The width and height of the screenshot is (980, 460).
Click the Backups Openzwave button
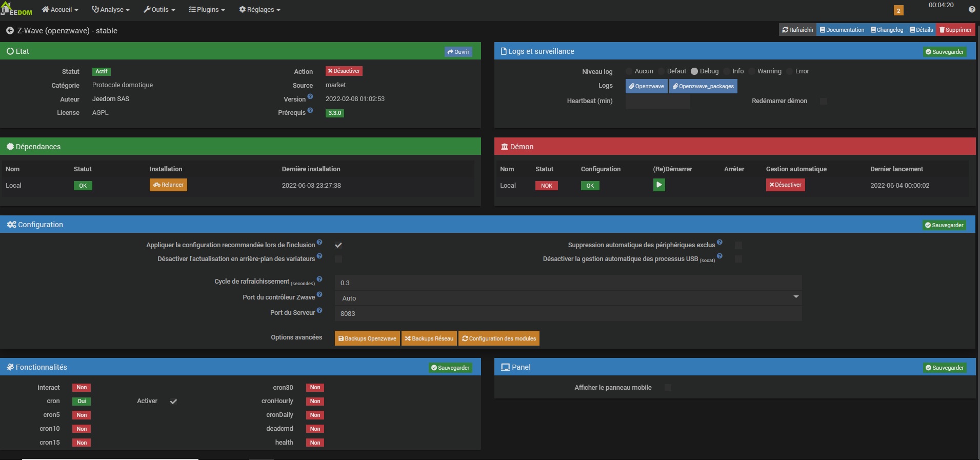367,338
